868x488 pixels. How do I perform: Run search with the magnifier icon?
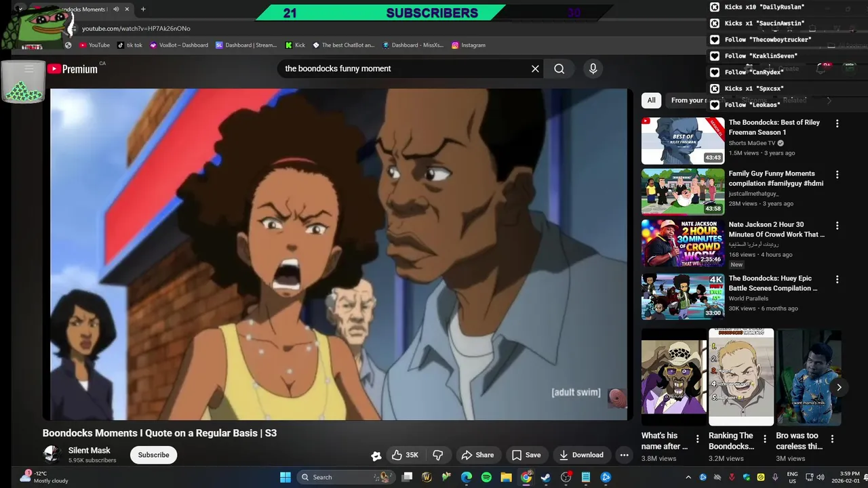(x=559, y=68)
